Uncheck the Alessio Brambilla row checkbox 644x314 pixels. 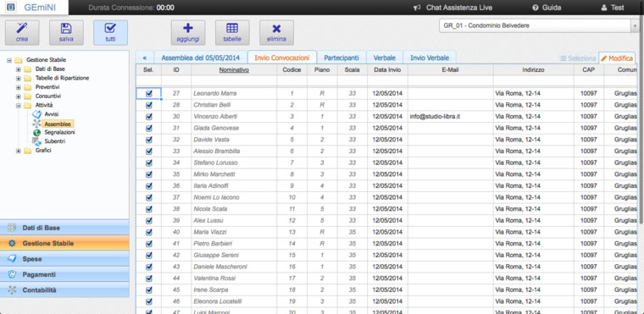click(148, 151)
